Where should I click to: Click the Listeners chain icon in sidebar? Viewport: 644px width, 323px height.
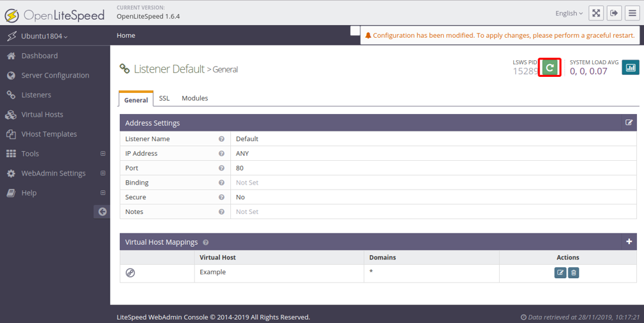11,95
